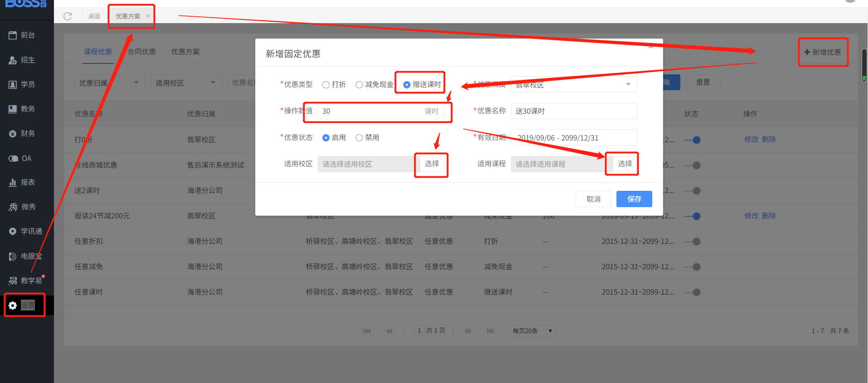Click the 保存 button
Image resolution: width=868 pixels, height=383 pixels.
634,199
